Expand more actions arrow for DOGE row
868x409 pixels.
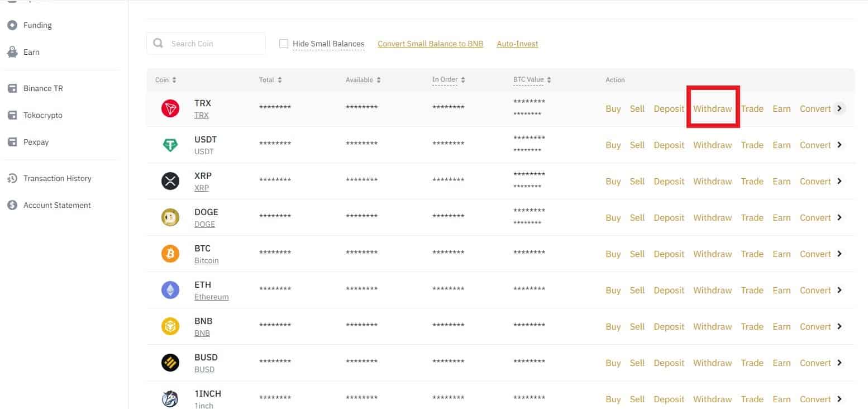(x=839, y=217)
